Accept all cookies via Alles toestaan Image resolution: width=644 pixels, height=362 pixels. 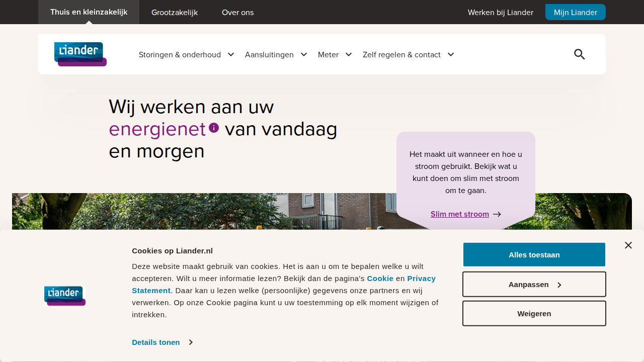click(x=534, y=254)
